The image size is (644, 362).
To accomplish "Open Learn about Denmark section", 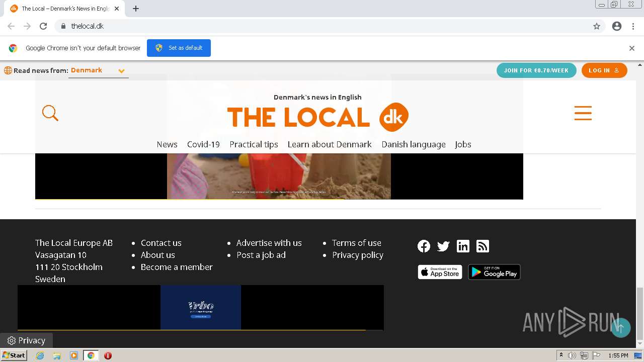I will (330, 144).
